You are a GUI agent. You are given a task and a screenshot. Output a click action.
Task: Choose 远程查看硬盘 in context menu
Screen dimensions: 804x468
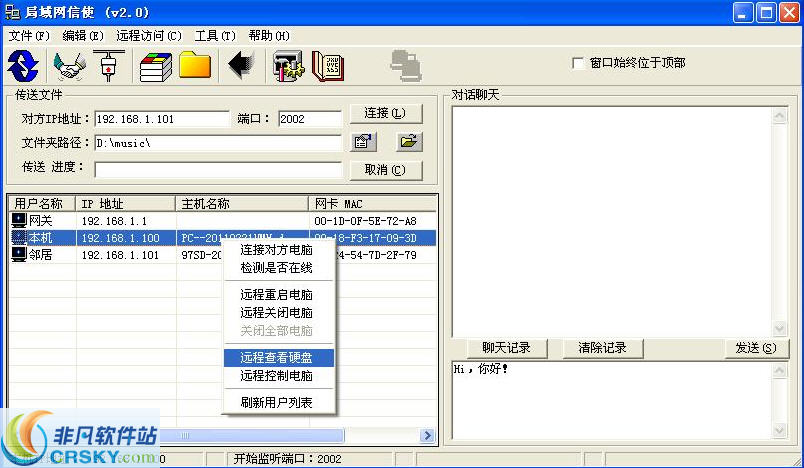pyautogui.click(x=279, y=358)
